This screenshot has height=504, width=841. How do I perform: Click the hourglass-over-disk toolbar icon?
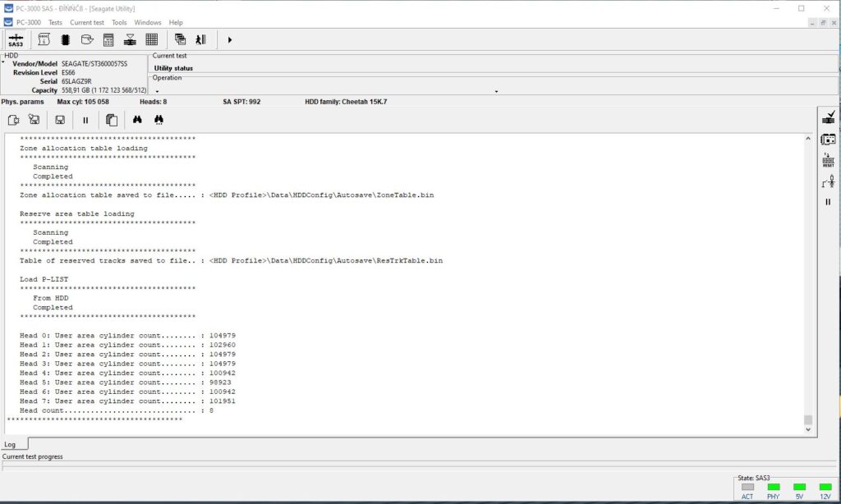tap(130, 39)
